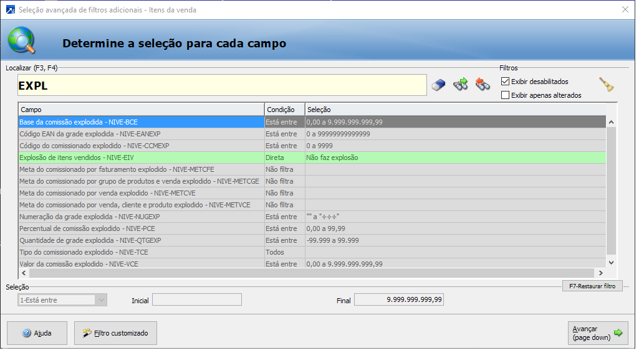
Task: Click selection cell -99.999 a 99.999
Action: pyautogui.click(x=456, y=240)
